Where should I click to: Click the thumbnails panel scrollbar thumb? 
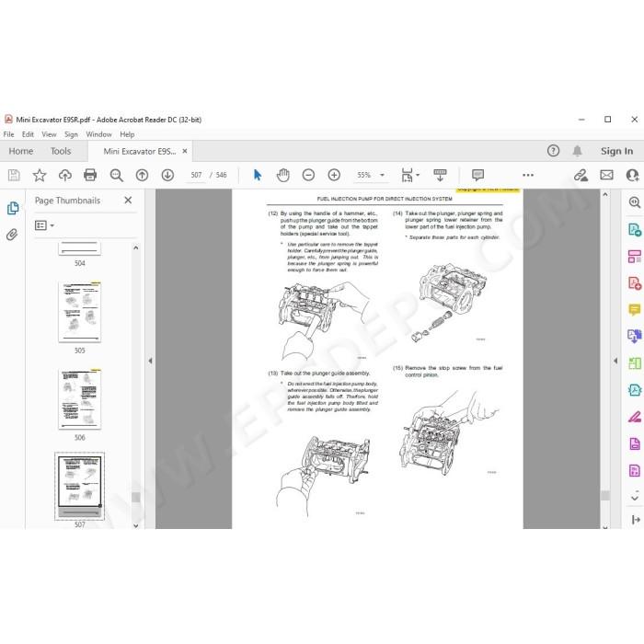point(136,498)
